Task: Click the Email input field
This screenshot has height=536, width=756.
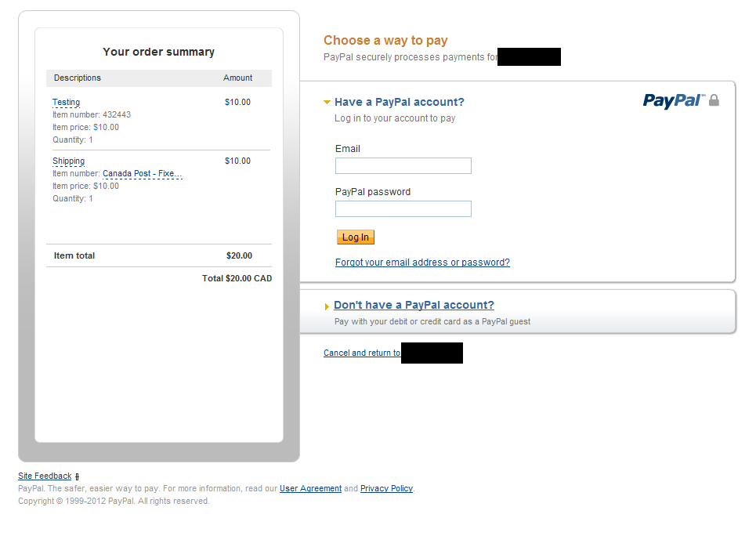Action: pos(403,165)
